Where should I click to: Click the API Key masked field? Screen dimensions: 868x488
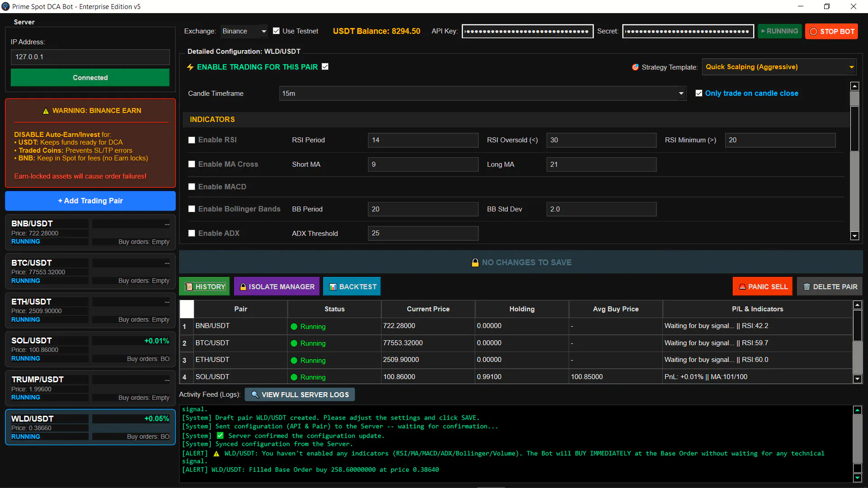pyautogui.click(x=528, y=31)
